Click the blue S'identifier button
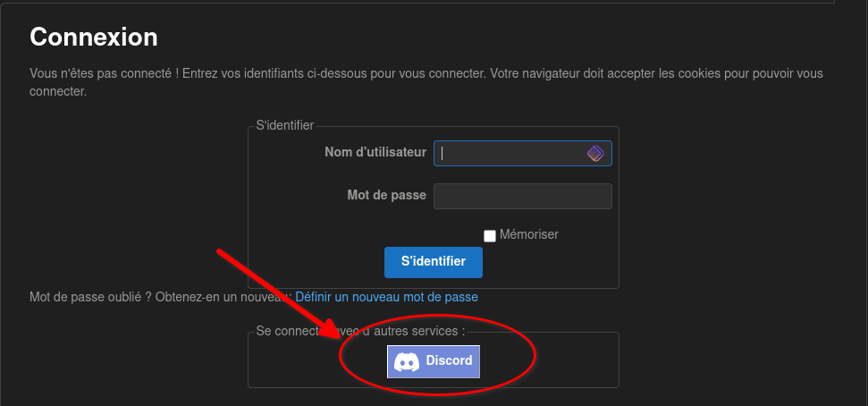The image size is (868, 406). pyautogui.click(x=434, y=262)
